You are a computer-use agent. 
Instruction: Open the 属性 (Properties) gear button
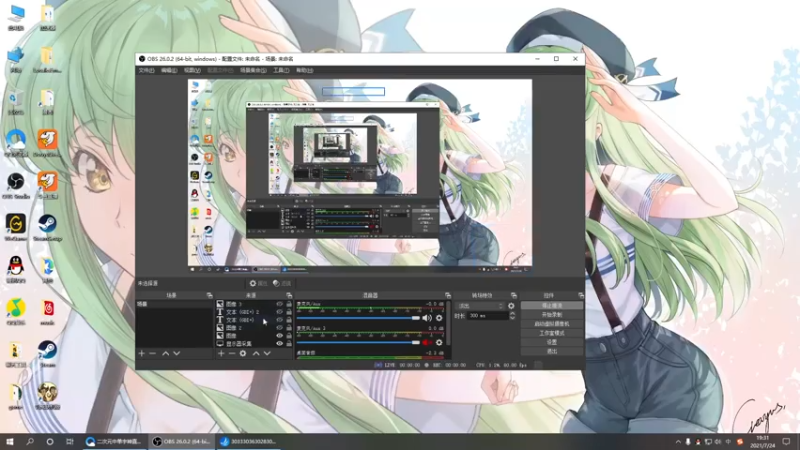(258, 283)
